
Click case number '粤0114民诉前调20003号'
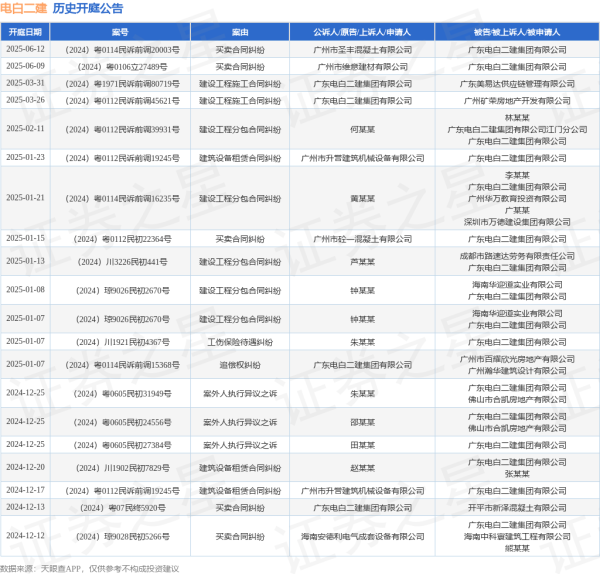[137, 50]
